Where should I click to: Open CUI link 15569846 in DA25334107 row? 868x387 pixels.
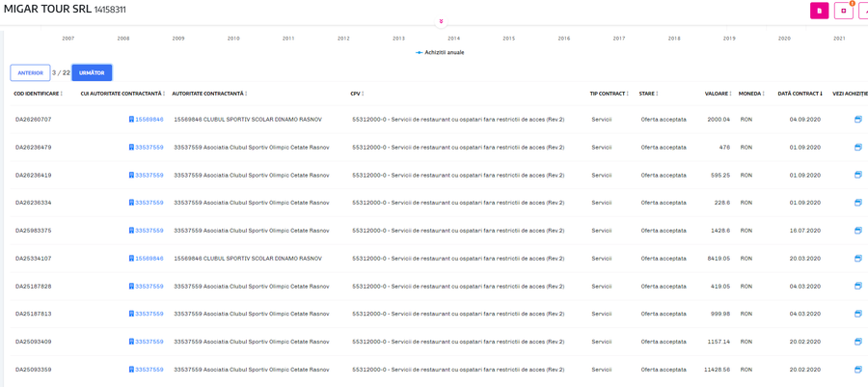tap(147, 258)
